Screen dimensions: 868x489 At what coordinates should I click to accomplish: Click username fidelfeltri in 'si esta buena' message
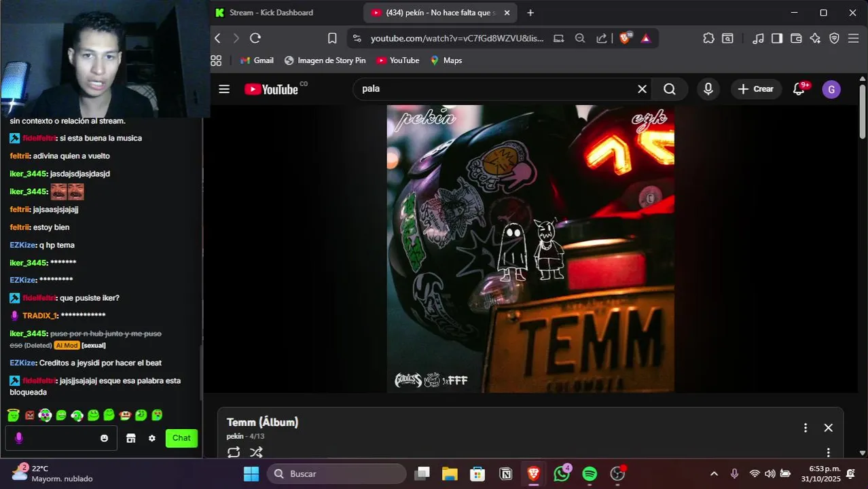39,138
